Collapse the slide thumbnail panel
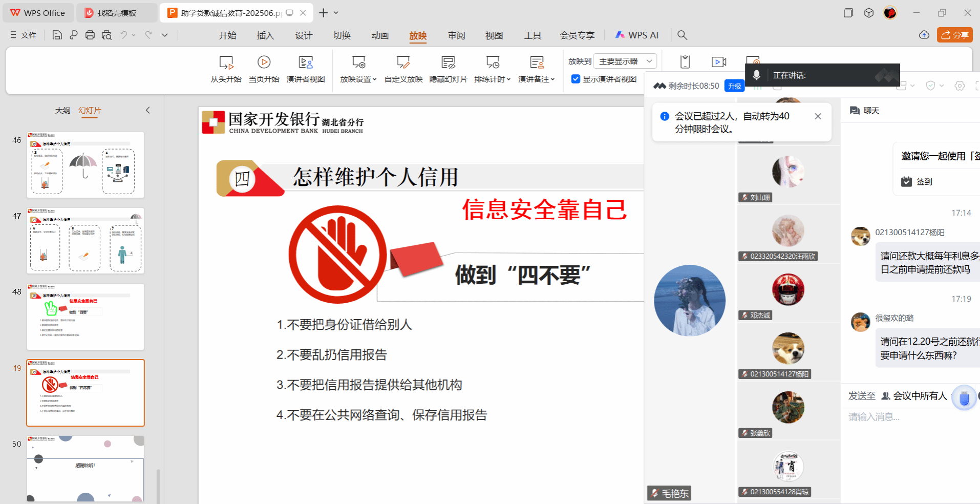The image size is (980, 504). 148,110
